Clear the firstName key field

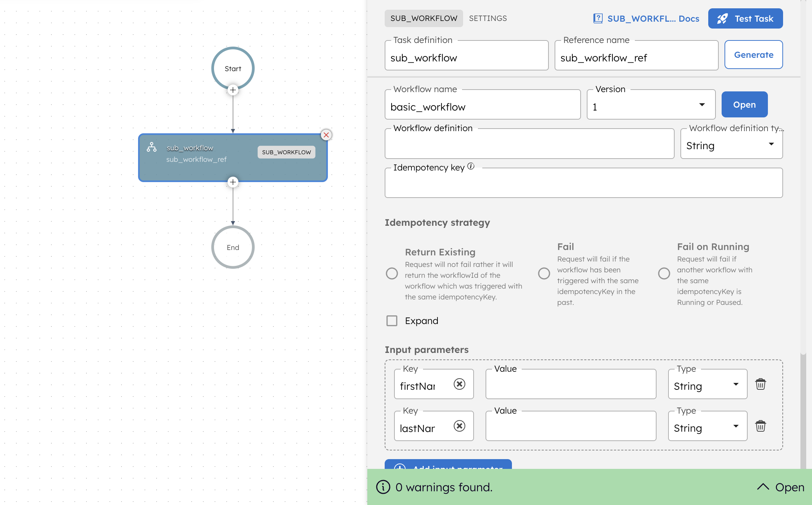pyautogui.click(x=459, y=384)
